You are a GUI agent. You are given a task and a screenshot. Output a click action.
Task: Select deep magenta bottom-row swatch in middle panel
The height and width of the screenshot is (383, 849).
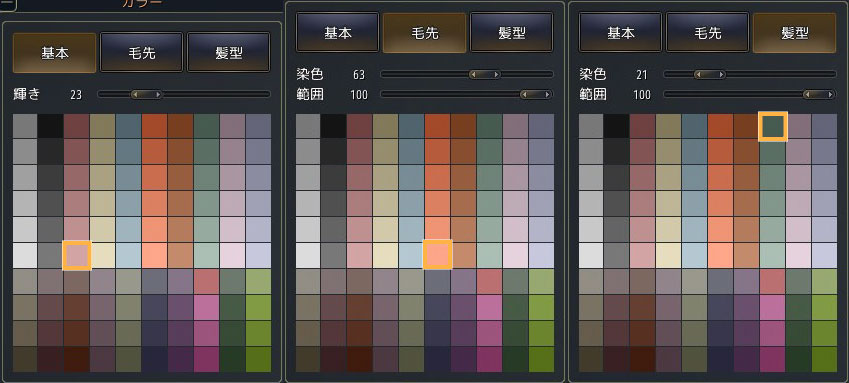(x=489, y=359)
